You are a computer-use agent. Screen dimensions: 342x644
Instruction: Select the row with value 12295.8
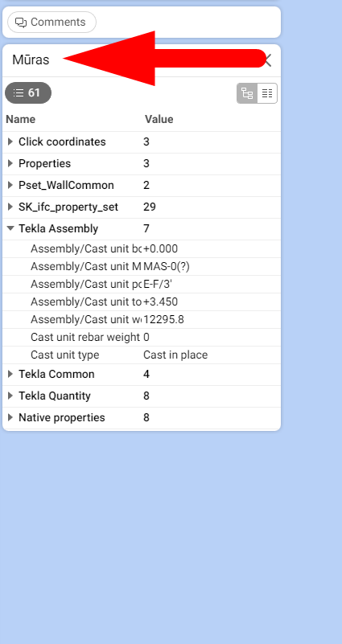point(142,319)
